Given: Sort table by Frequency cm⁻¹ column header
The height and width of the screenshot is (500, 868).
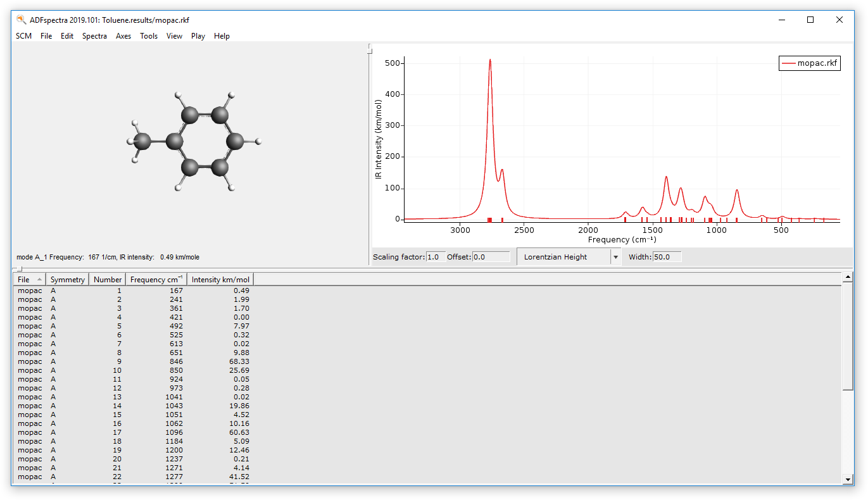Looking at the screenshot, I should pyautogui.click(x=156, y=279).
